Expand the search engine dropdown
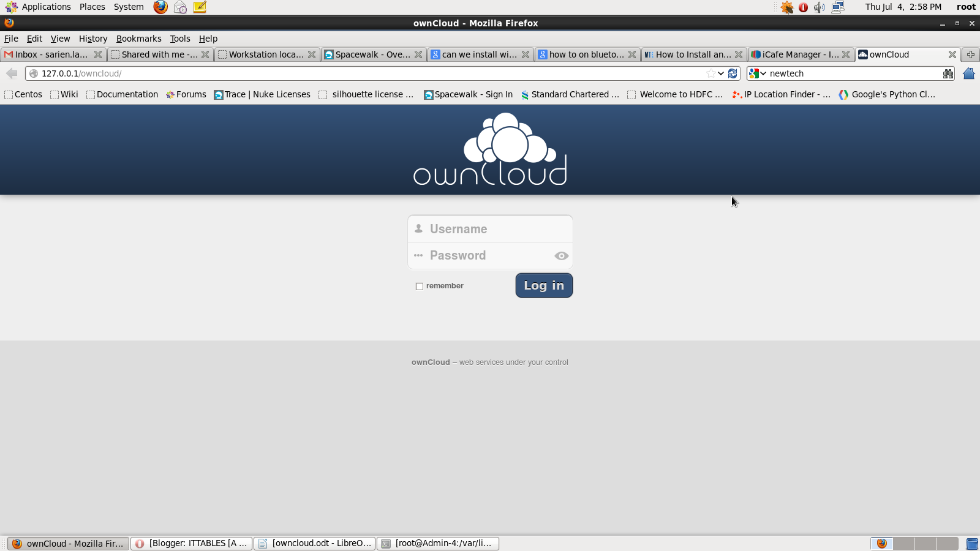This screenshot has height=551, width=980. click(x=764, y=73)
